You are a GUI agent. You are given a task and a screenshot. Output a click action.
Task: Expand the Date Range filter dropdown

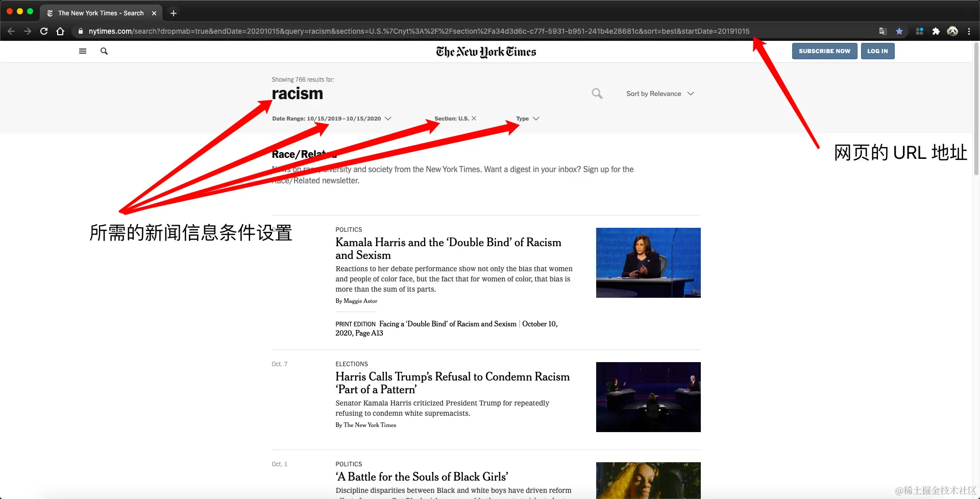332,118
